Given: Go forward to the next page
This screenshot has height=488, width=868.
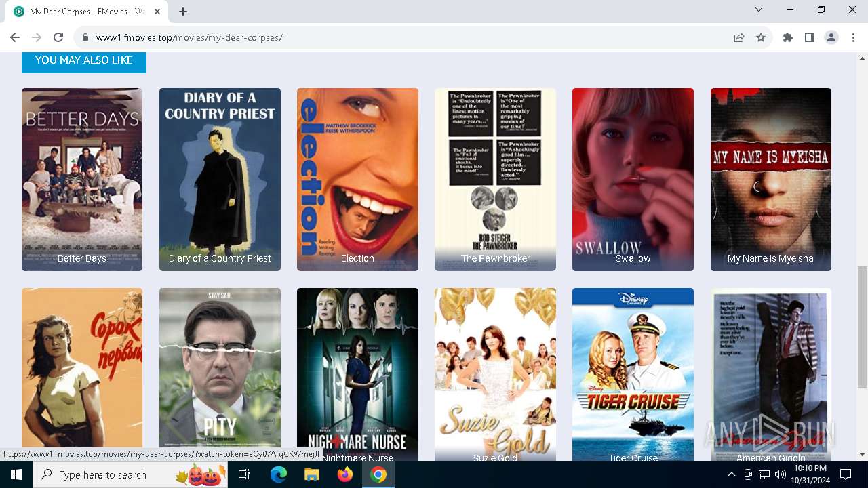Looking at the screenshot, I should 37,37.
